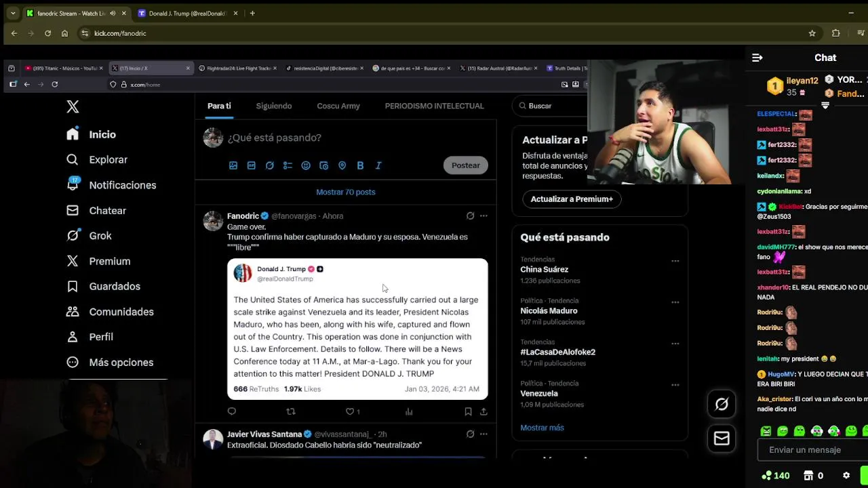Open more options on Javier Vivas Santana post
868x488 pixels.
click(484, 434)
